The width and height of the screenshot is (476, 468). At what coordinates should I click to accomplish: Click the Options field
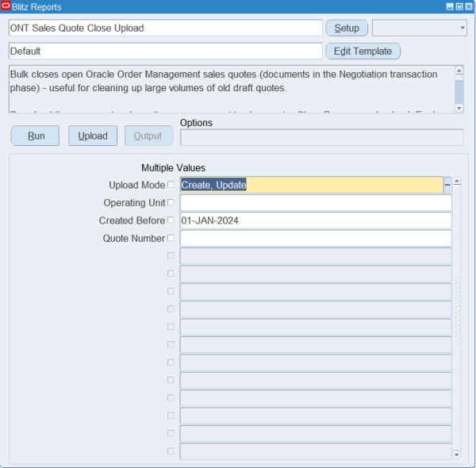pyautogui.click(x=322, y=137)
